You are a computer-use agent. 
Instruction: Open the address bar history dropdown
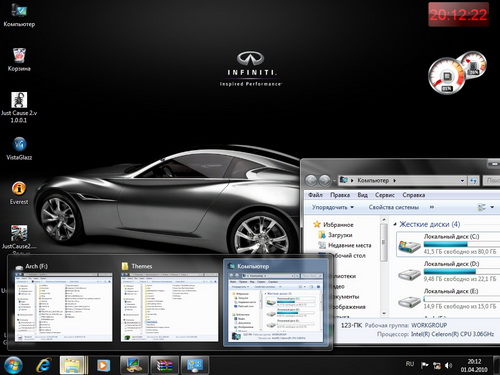[x=462, y=181]
